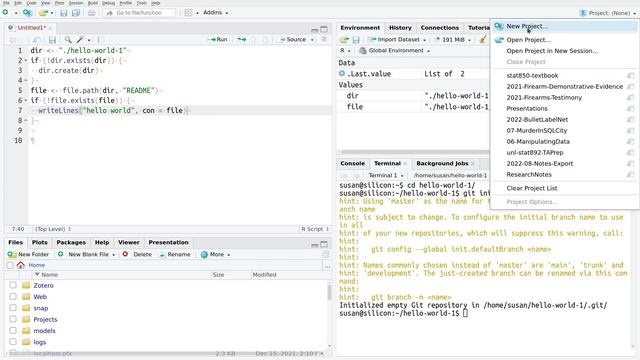The image size is (640, 360).
Task: Minimize the source editor pane
Action: (314, 29)
